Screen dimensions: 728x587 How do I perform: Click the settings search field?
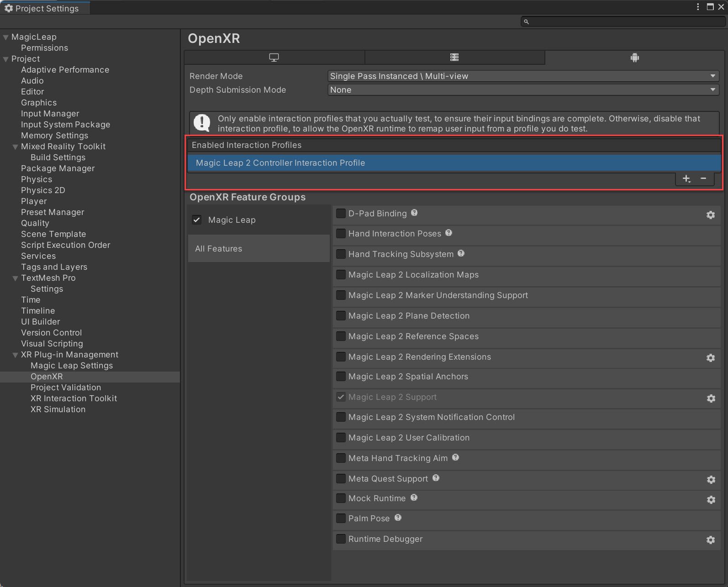(x=623, y=21)
